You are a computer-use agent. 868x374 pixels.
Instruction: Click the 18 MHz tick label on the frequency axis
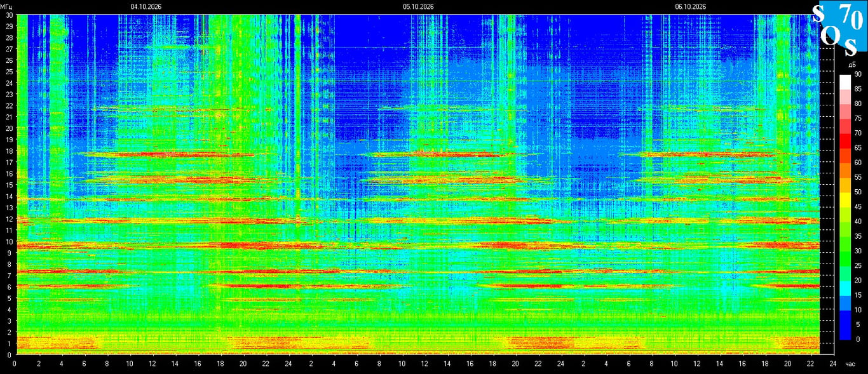click(x=9, y=150)
